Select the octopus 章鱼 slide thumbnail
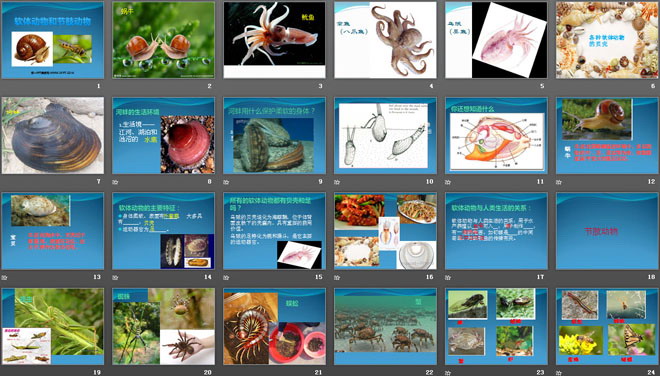This screenshot has height=376, width=660. coord(385,40)
